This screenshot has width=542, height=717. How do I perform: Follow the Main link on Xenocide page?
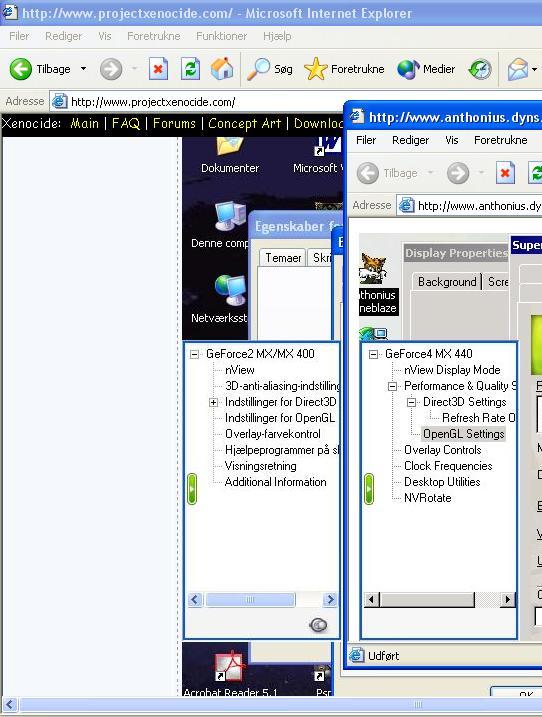point(84,123)
